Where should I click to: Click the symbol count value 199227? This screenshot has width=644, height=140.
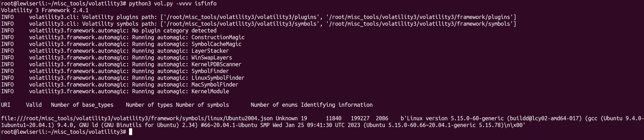point(360,118)
